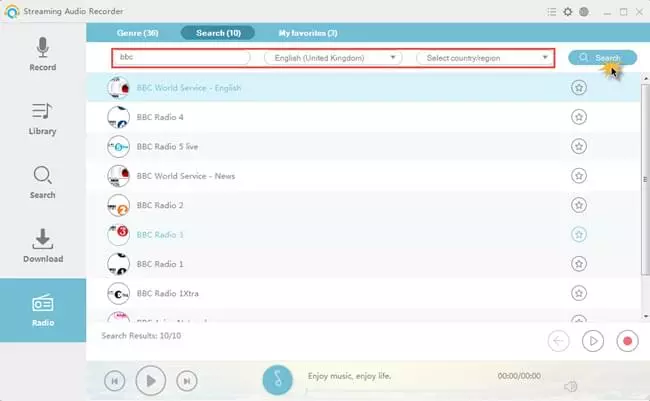Click BBC Radio 2 logo thumbnail
This screenshot has width=650, height=401.
(119, 205)
